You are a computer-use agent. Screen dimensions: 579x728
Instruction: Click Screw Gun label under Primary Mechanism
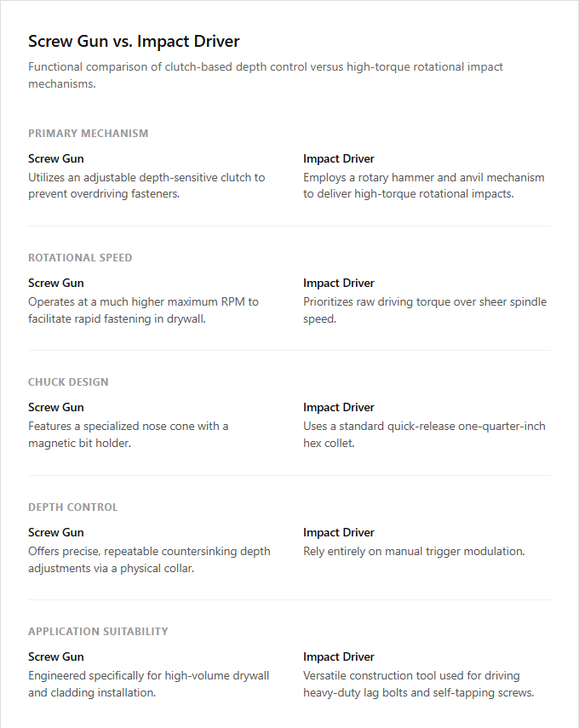[56, 158]
